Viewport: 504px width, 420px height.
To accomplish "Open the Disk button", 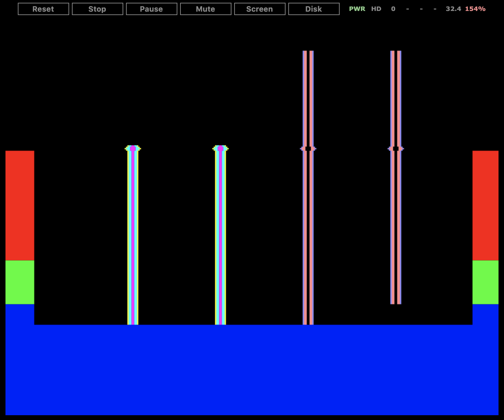I will 314,9.
